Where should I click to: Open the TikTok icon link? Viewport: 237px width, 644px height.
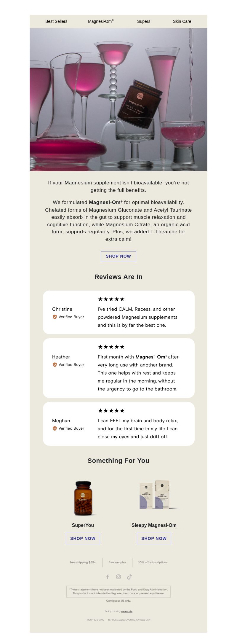click(129, 577)
